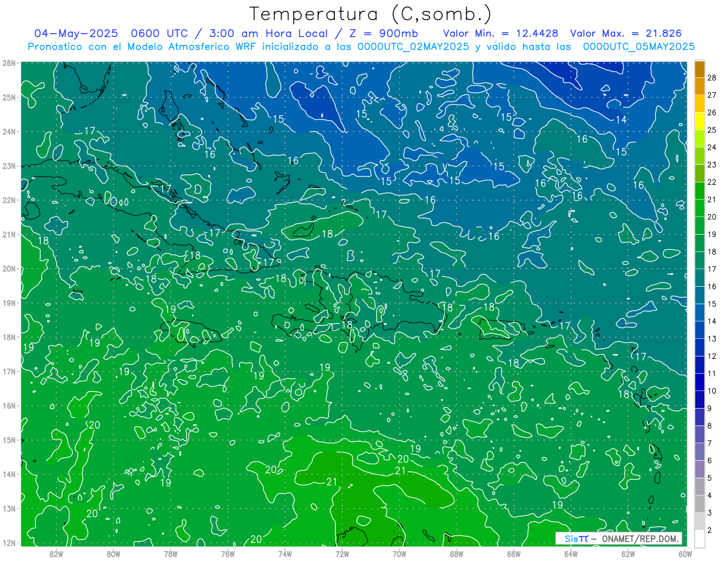
Task: Click the "20N" latitude axis label
Action: pyautogui.click(x=9, y=269)
